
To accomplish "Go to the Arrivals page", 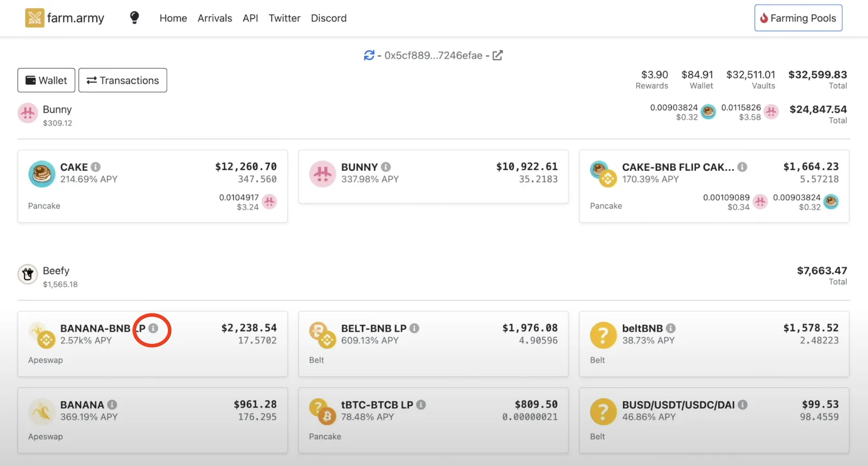I will point(215,18).
